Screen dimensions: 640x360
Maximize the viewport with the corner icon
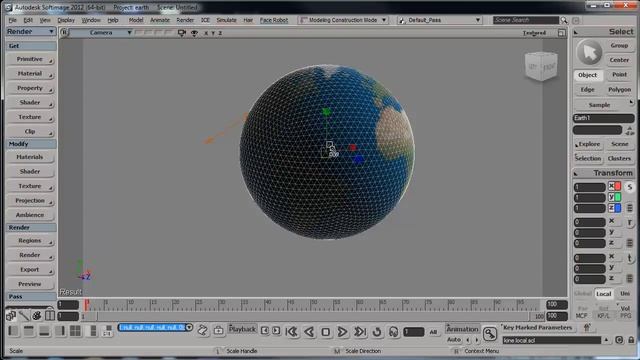pos(562,33)
